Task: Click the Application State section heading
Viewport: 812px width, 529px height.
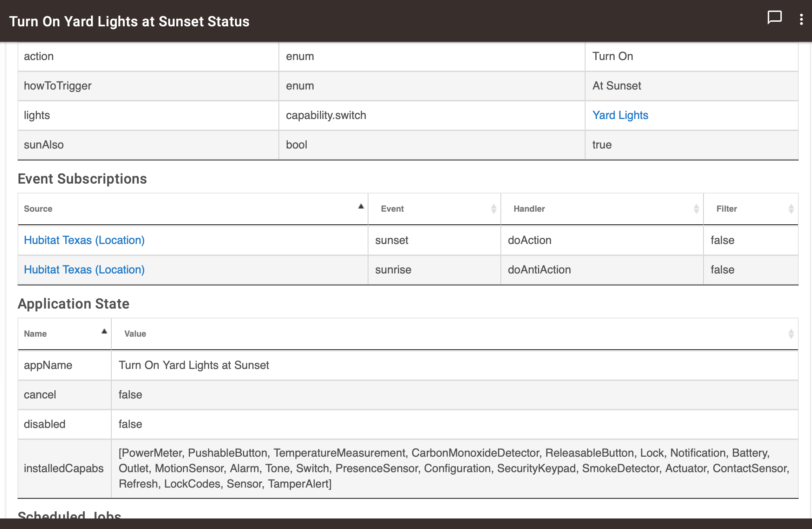Action: click(73, 304)
